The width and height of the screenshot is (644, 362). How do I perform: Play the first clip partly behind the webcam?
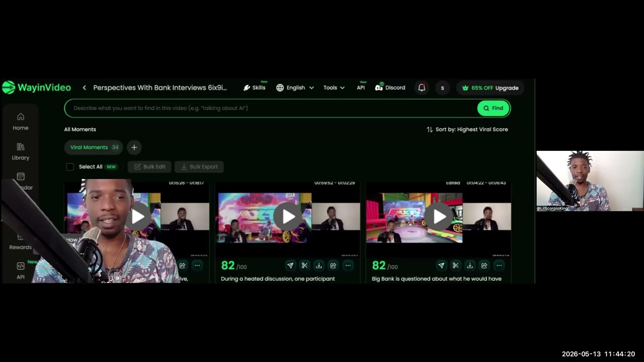click(138, 217)
